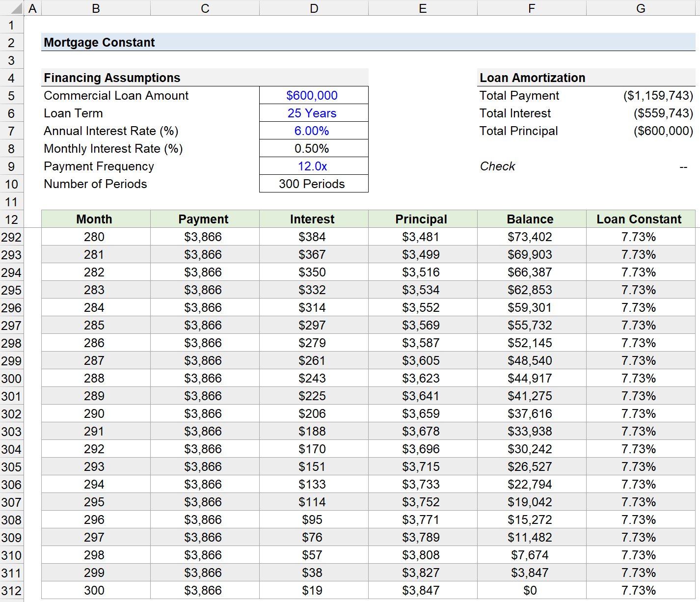Select month 300 cell
The image size is (700, 602).
point(96,591)
